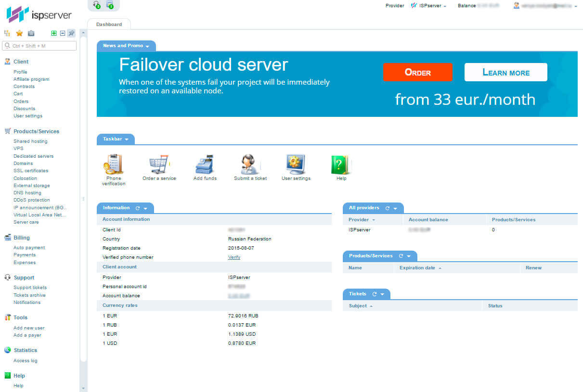
Task: Open the support tickets headset notification icon
Action: coord(97,5)
